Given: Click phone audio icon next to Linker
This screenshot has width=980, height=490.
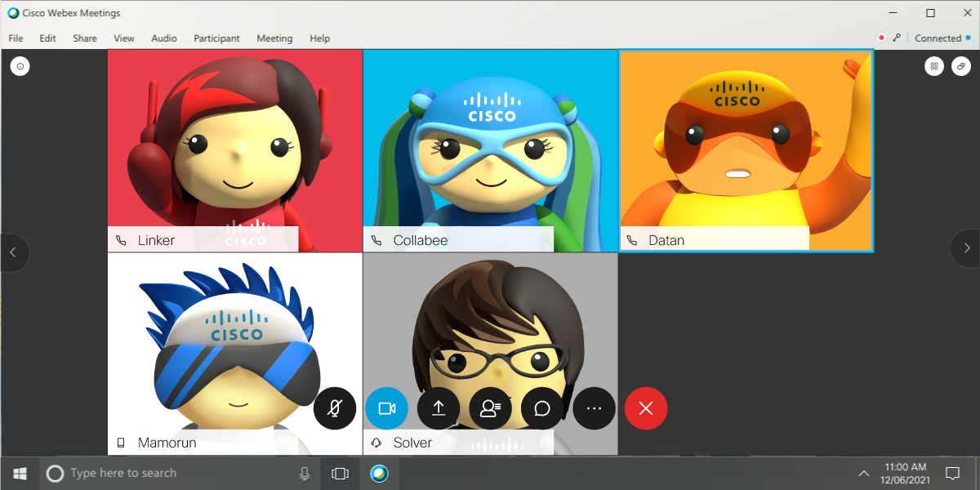Looking at the screenshot, I should 122,241.
